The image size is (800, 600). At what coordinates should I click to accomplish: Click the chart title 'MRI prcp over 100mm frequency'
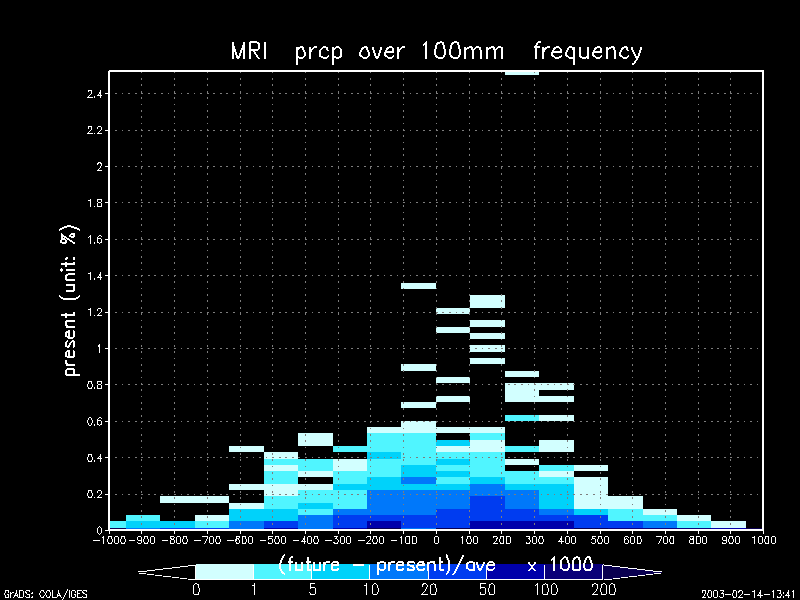click(436, 51)
